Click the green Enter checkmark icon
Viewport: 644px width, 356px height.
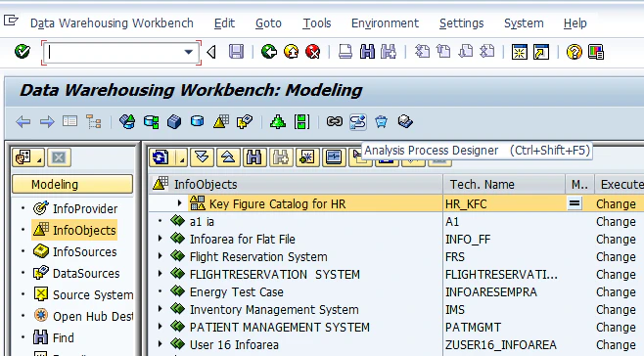(x=23, y=52)
